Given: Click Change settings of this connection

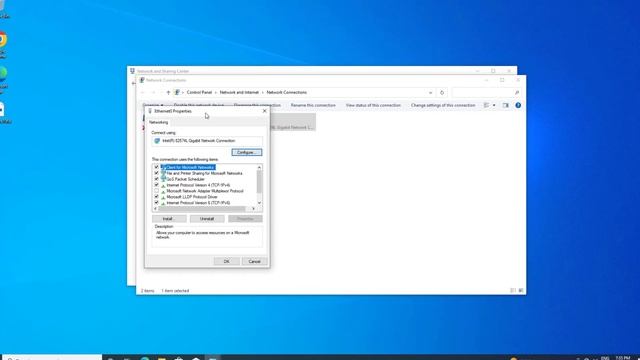Looking at the screenshot, I should click(x=443, y=105).
